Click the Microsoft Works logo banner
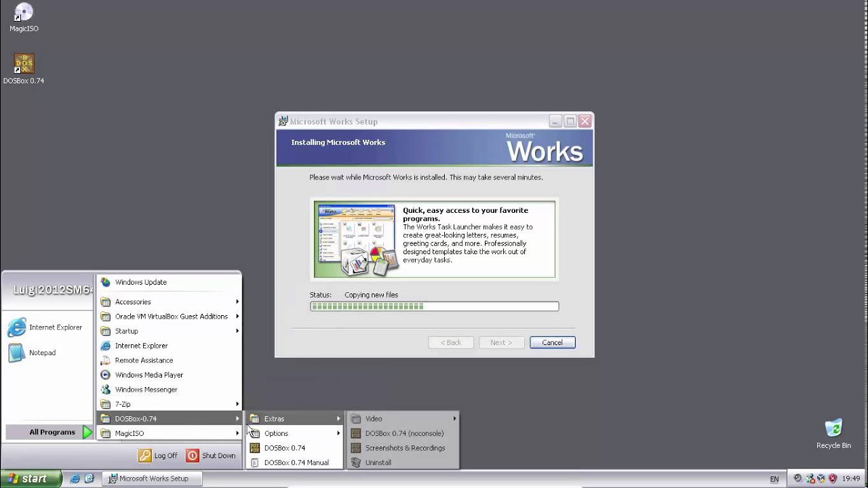This screenshot has height=488, width=868. (545, 148)
